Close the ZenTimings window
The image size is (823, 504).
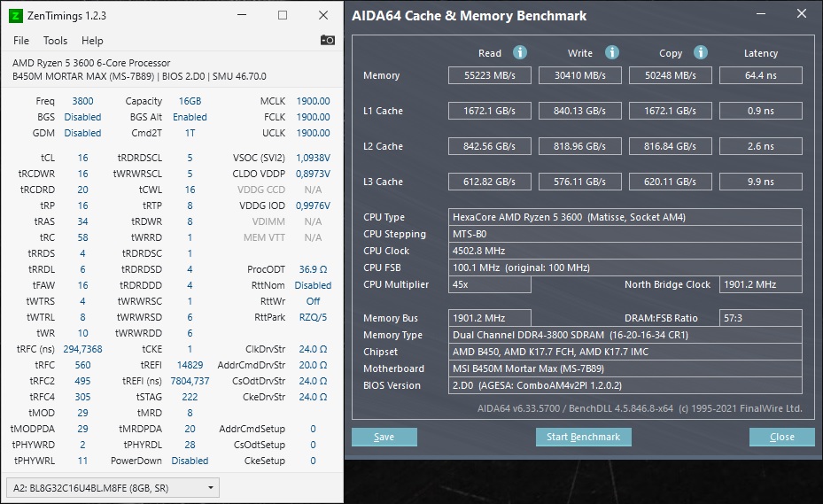click(323, 15)
